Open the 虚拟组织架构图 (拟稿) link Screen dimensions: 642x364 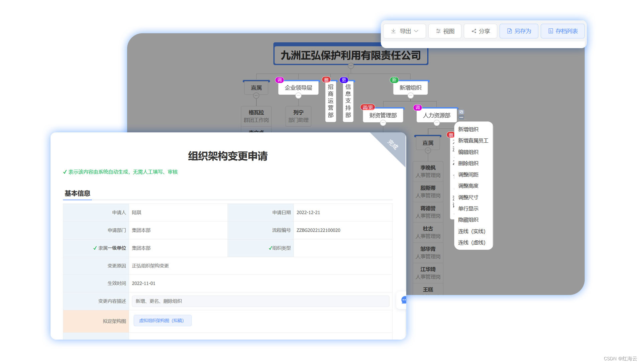point(163,321)
